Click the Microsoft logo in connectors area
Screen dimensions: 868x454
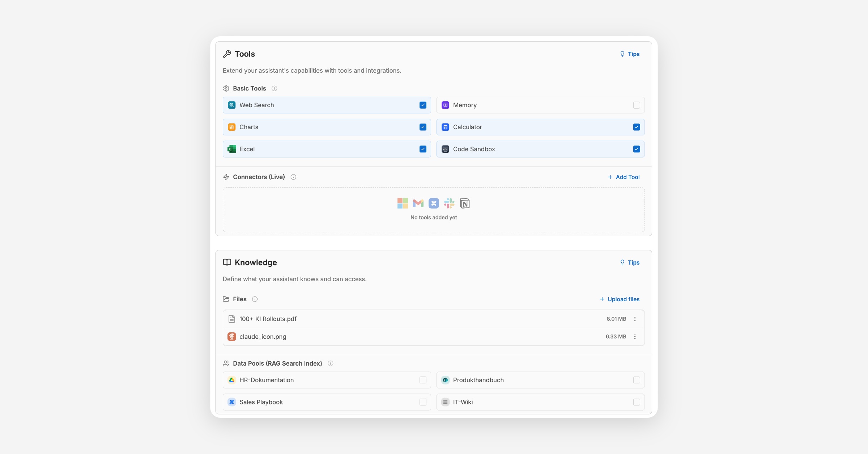point(403,203)
